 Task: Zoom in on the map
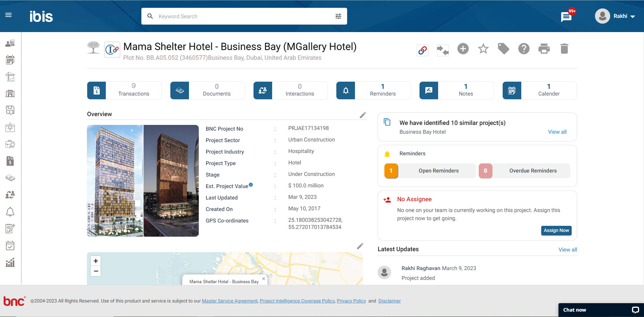click(x=96, y=261)
